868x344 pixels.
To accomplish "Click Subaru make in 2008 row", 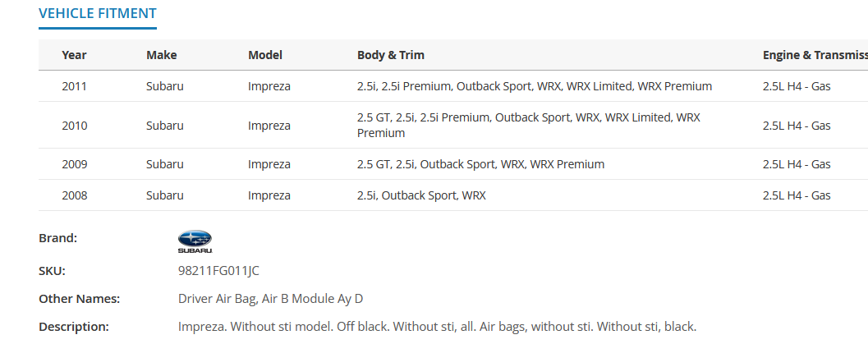I will coord(165,195).
